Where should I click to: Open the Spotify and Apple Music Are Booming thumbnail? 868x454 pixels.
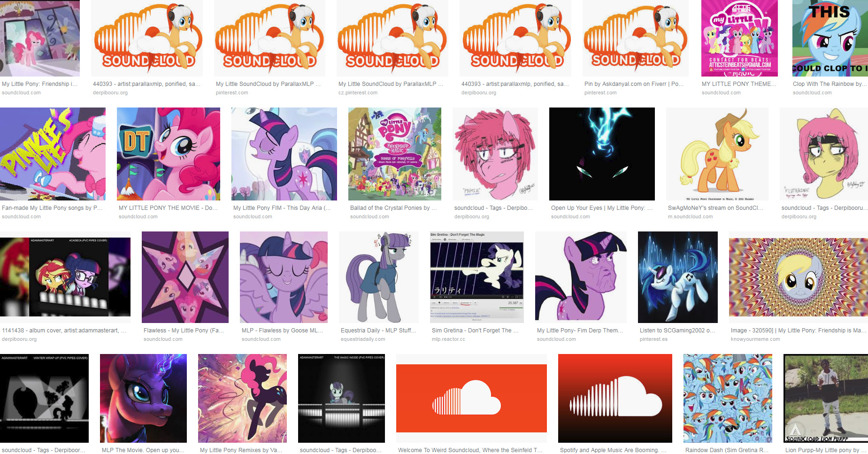(615, 398)
